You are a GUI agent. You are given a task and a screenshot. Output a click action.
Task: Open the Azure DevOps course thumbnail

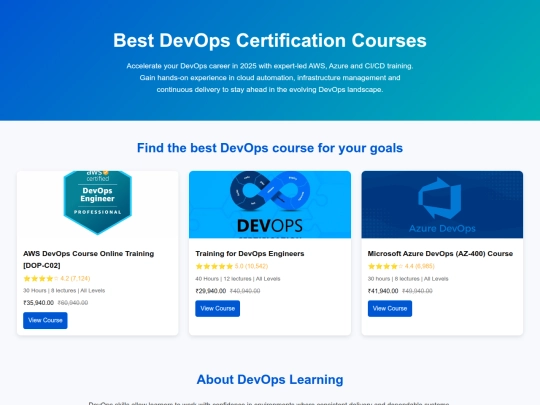(442, 204)
